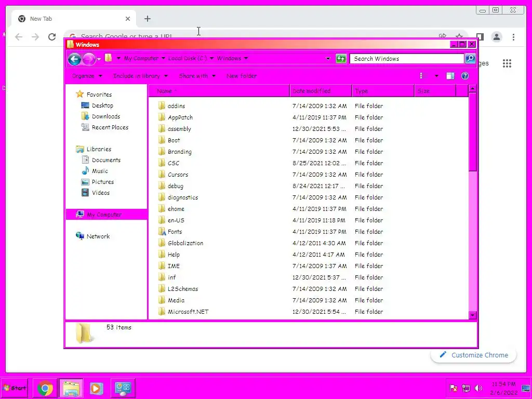The width and height of the screenshot is (532, 399).
Task: Click Windows Explorer taskbar icon
Action: [x=71, y=388]
